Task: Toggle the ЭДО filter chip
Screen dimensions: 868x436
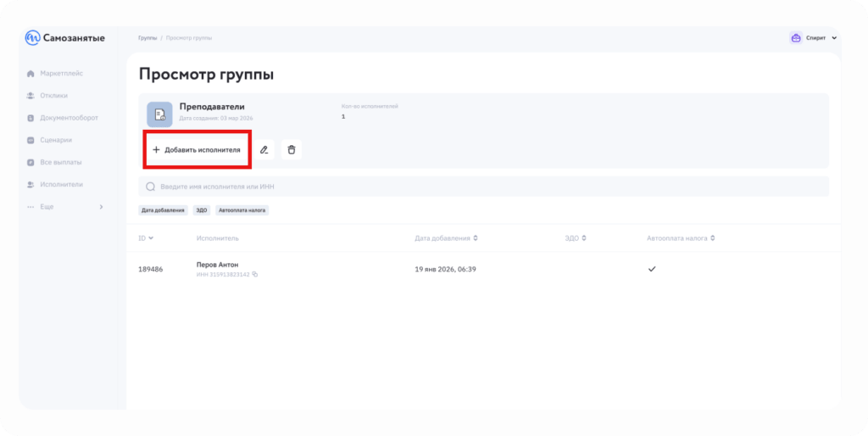Action: click(202, 210)
